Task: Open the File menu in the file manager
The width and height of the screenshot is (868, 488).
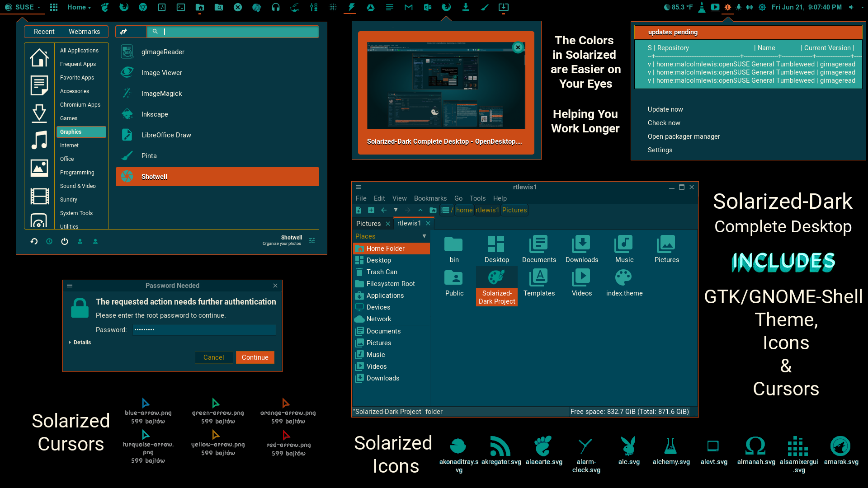Action: [x=361, y=198]
